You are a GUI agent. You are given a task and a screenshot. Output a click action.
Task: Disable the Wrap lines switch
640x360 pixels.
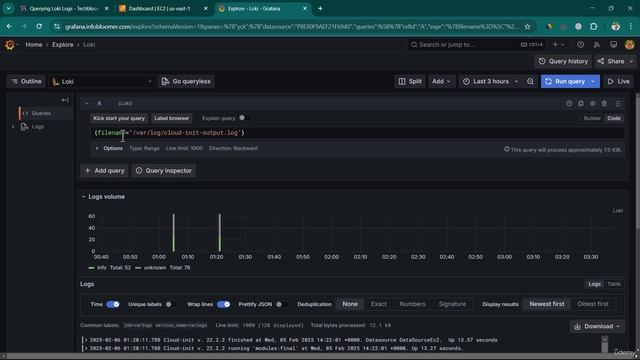click(x=224, y=304)
